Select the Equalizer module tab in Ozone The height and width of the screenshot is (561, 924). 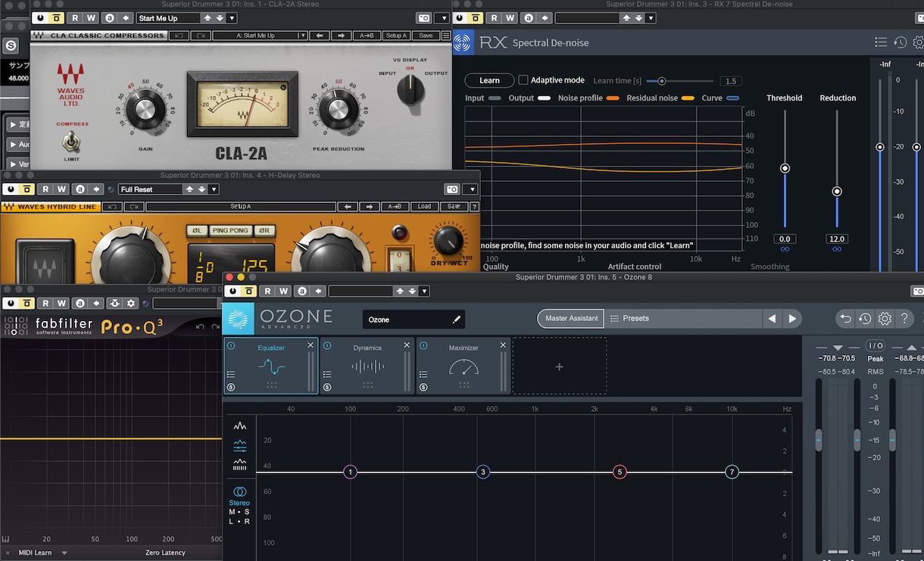[270, 366]
